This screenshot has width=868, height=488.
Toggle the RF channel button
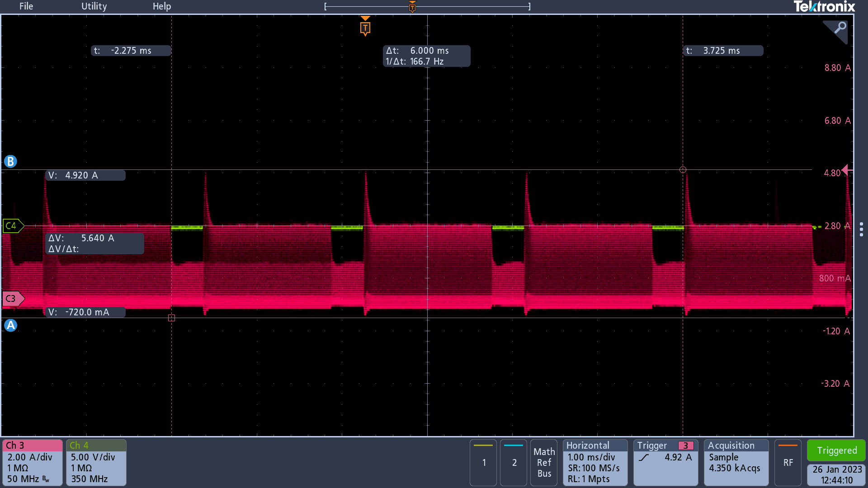click(x=788, y=462)
